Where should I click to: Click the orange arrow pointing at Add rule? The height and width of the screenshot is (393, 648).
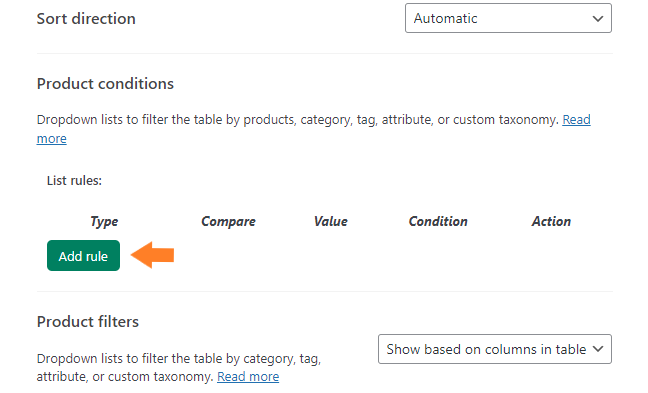(152, 255)
